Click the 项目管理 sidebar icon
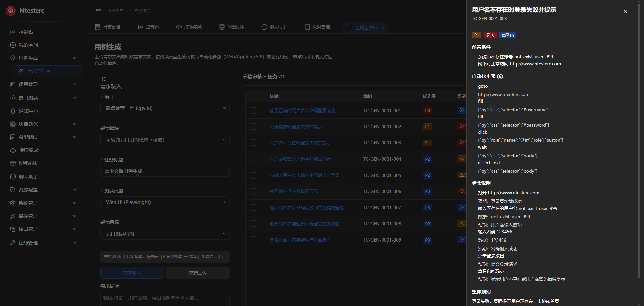The height and width of the screenshot is (306, 644). [x=13, y=84]
